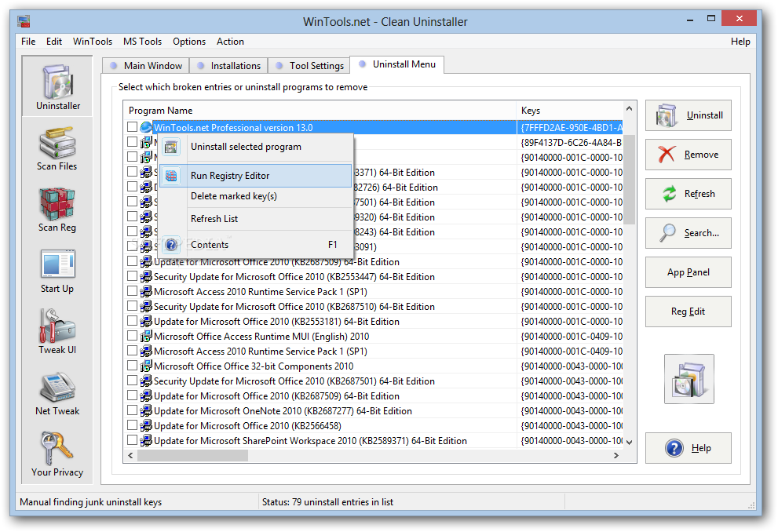Click icon of Microsoft Office Access Runtime MUI row
Image resolution: width=778 pixels, height=532 pixels.
click(146, 336)
